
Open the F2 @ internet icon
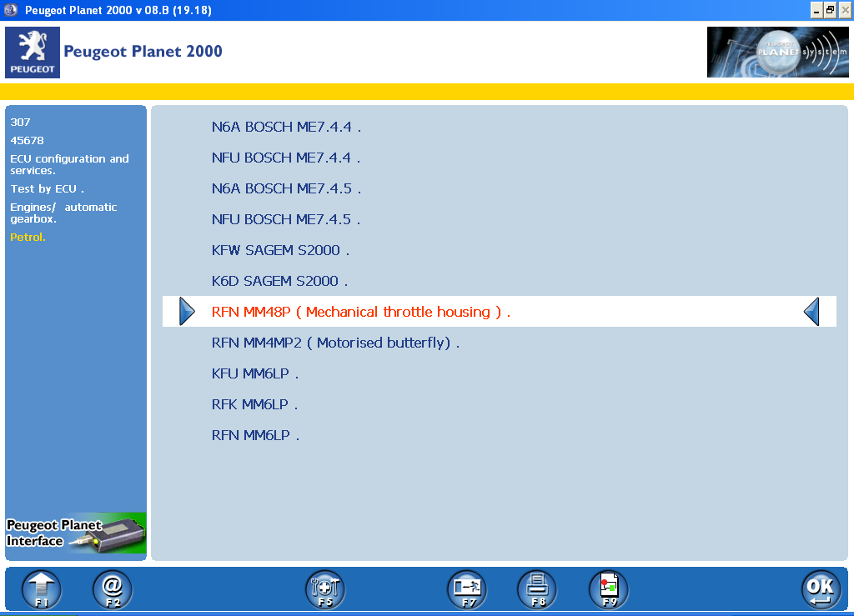pos(113,589)
